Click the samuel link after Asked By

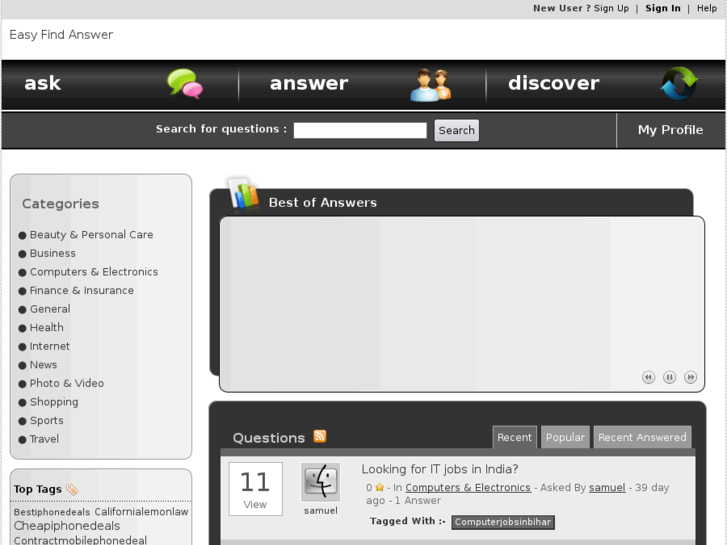[607, 487]
